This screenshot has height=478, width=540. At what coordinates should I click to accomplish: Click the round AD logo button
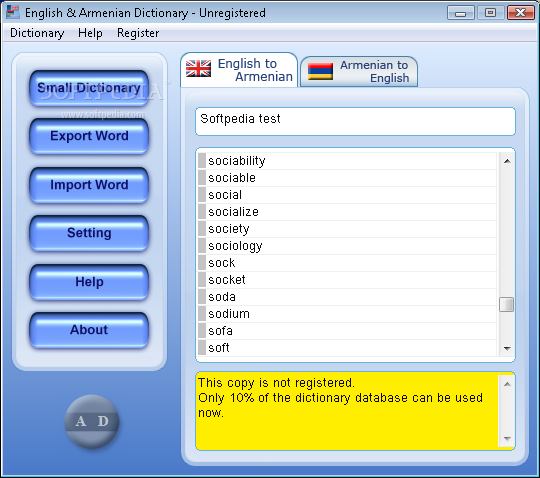point(92,421)
